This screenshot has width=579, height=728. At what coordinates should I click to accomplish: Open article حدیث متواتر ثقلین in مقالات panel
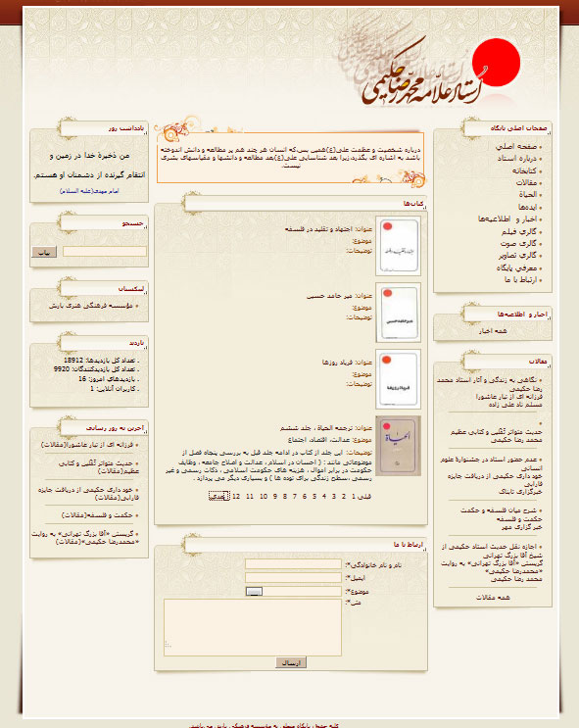tap(496, 432)
